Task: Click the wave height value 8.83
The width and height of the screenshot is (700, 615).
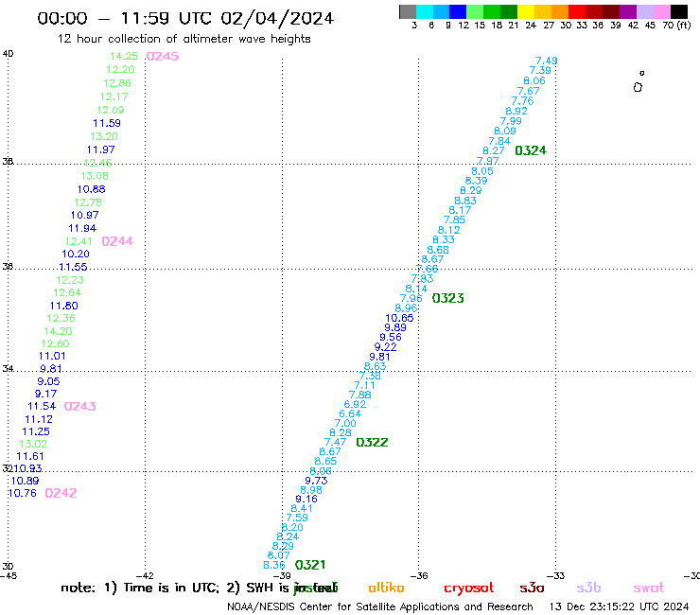Action: point(465,201)
